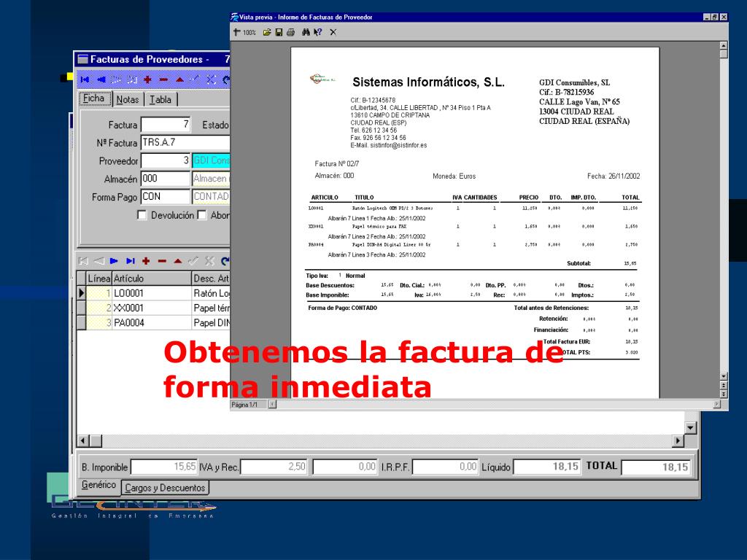
Task: Click row selector arrow for line 1
Action: 82,293
